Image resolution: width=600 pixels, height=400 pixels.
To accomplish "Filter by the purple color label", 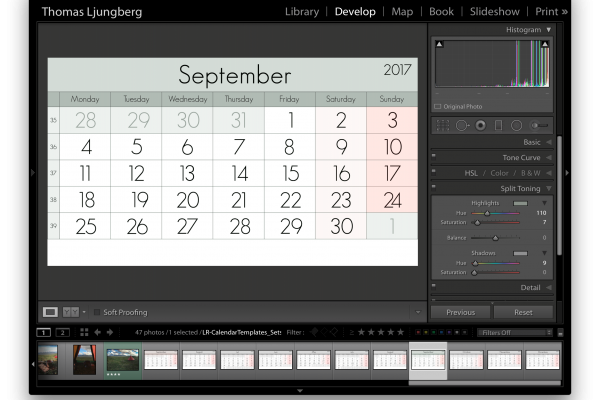I will (449, 332).
